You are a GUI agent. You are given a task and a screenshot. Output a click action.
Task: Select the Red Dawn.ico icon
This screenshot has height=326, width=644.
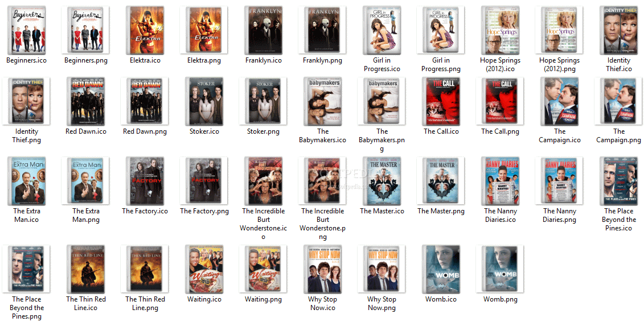tap(85, 101)
